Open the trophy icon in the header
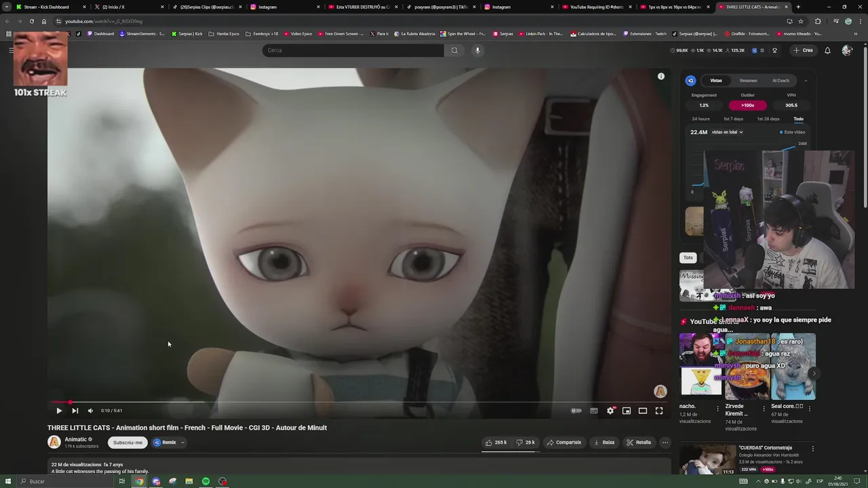This screenshot has width=868, height=488. 774,50
